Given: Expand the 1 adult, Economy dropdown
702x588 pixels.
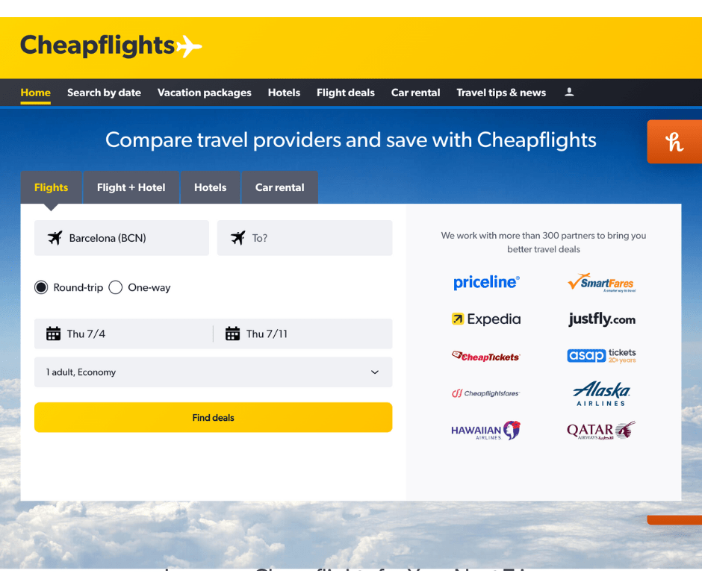Looking at the screenshot, I should coord(213,372).
